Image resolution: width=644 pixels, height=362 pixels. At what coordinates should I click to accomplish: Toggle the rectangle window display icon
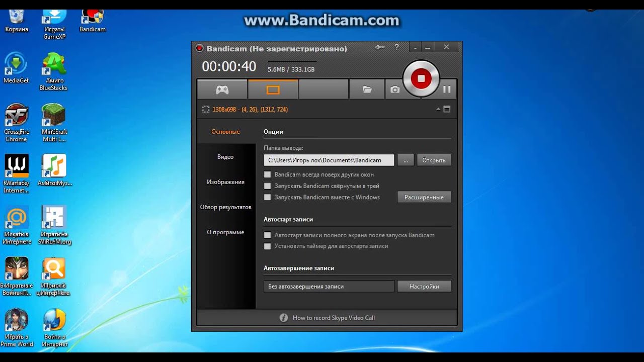(x=447, y=109)
